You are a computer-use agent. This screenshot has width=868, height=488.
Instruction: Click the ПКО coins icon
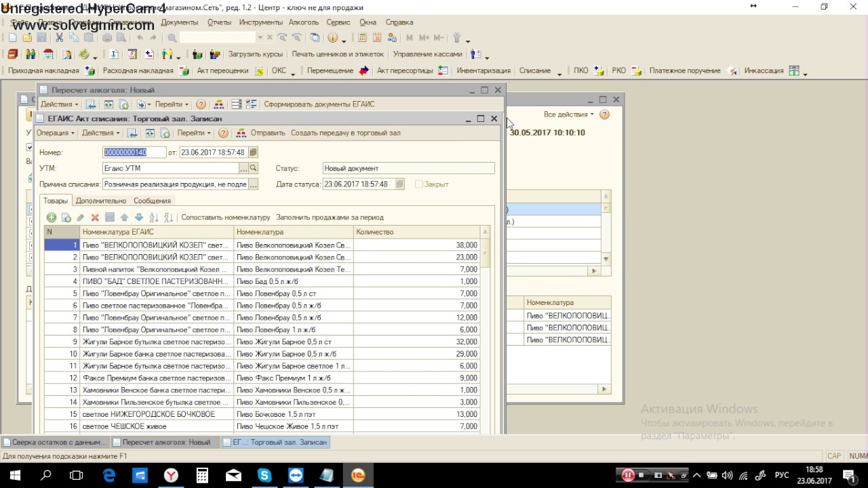599,70
